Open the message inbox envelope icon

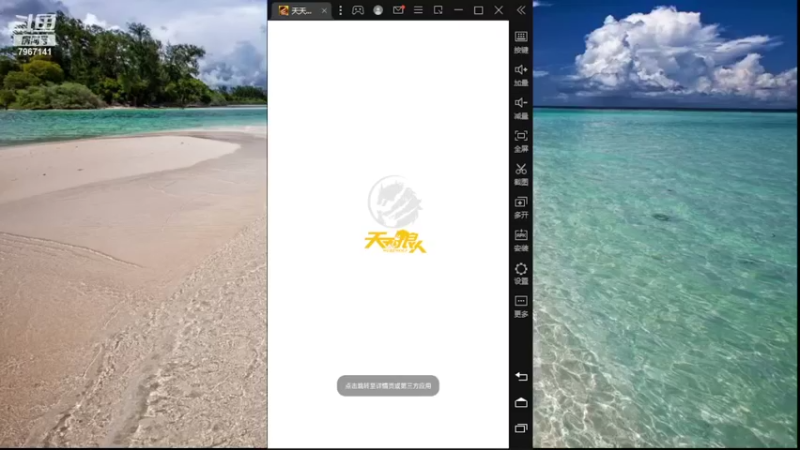(x=398, y=10)
